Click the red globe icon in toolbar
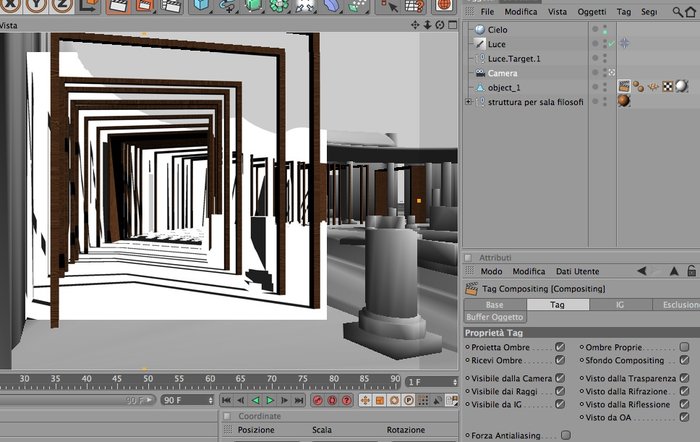700x442 pixels. [443, 5]
